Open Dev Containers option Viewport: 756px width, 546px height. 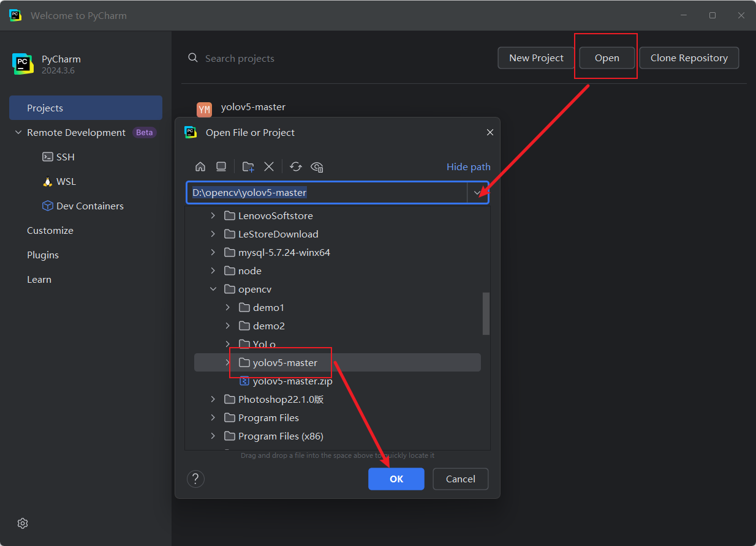point(83,206)
